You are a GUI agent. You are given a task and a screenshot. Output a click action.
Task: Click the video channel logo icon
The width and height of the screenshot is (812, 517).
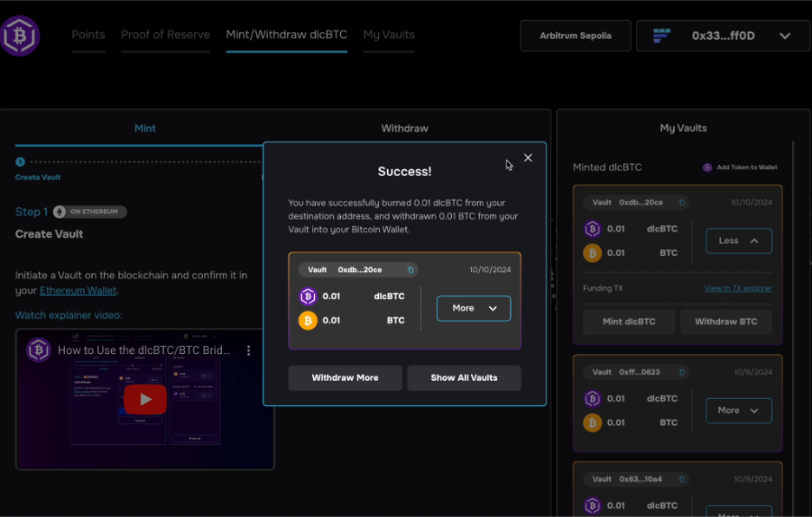[x=38, y=350]
